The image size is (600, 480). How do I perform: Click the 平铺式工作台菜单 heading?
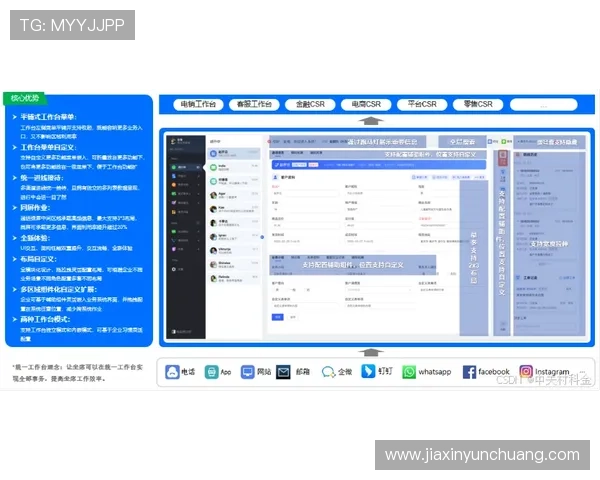click(49, 117)
